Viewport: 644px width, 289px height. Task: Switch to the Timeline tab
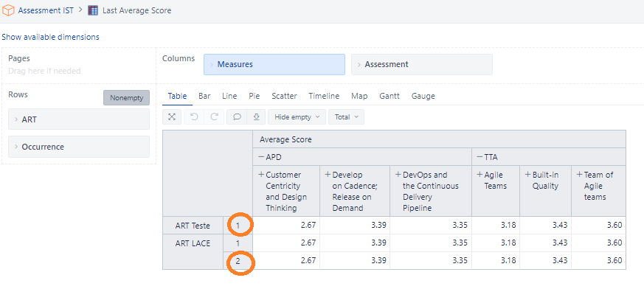pyautogui.click(x=324, y=96)
